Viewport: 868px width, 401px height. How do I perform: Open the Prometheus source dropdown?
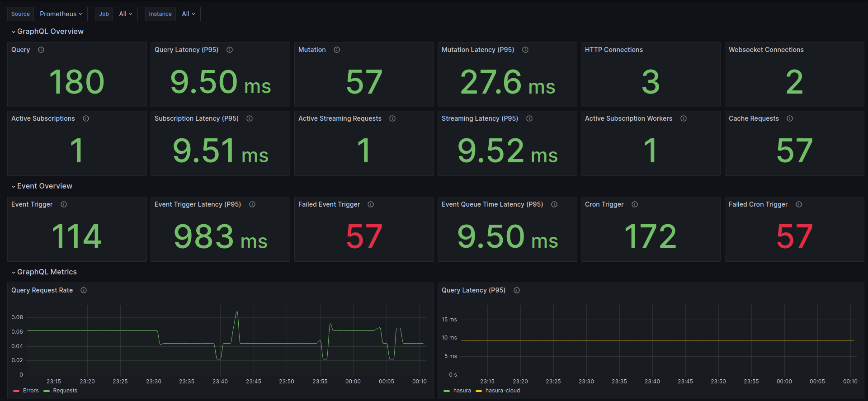coord(61,14)
